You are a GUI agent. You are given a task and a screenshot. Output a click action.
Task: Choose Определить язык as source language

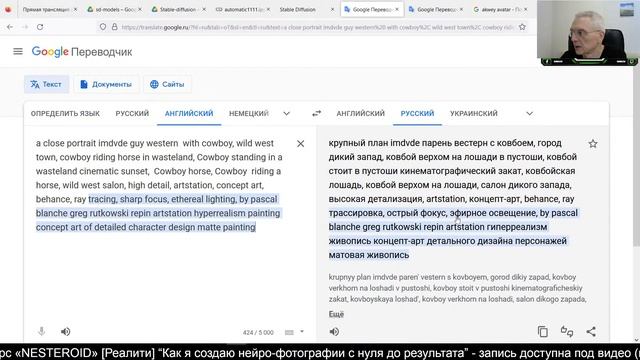[65, 113]
